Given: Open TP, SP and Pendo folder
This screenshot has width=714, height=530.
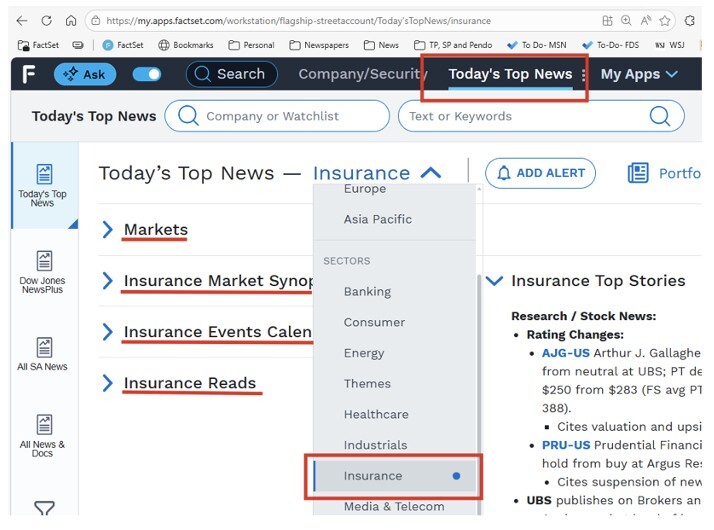Looking at the screenshot, I should 453,45.
